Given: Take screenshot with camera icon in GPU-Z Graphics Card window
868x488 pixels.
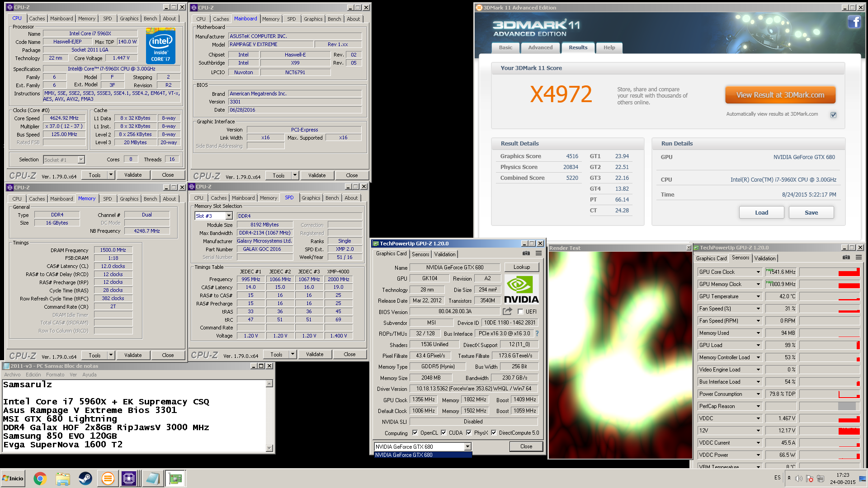Looking at the screenshot, I should [526, 253].
